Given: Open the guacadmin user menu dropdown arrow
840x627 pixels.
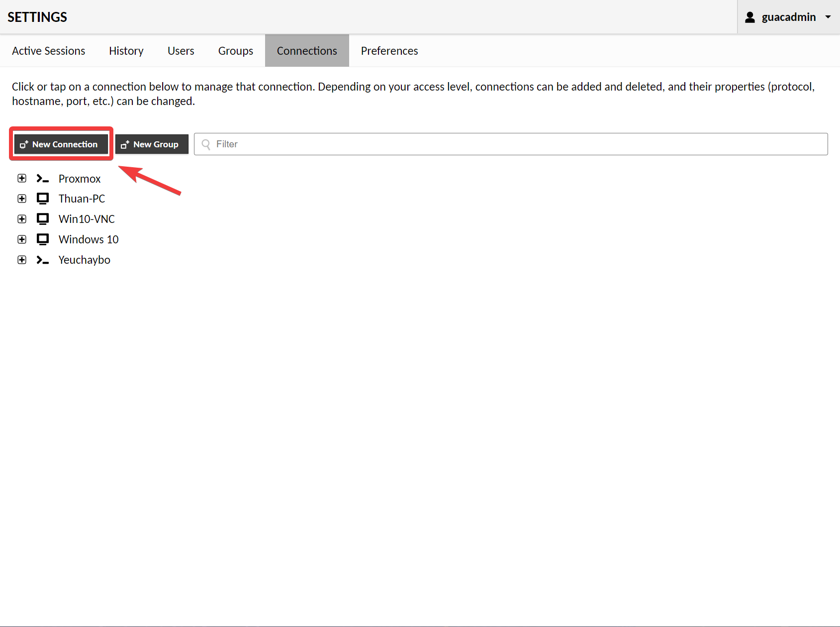Looking at the screenshot, I should pyautogui.click(x=828, y=17).
